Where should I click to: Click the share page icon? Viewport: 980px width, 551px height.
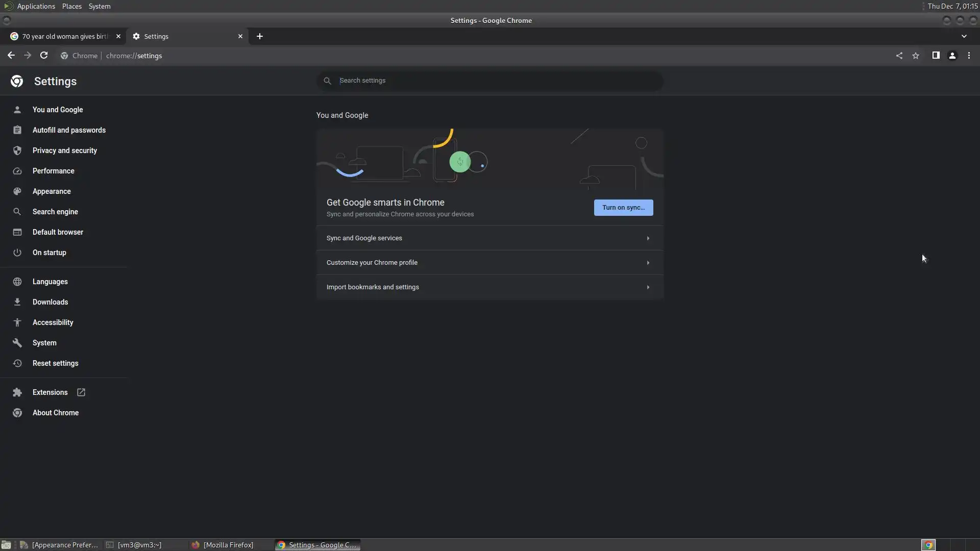pos(899,56)
